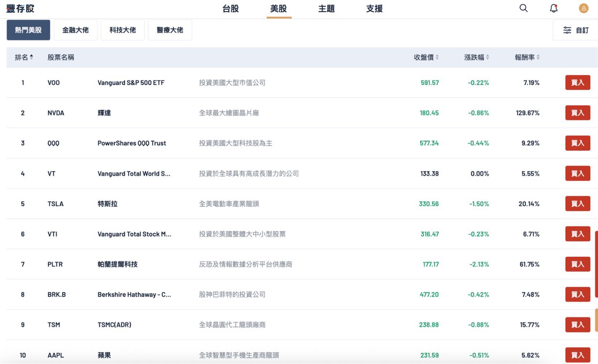This screenshot has width=598, height=364.
Task: Click the 豐存股 logo
Action: [20, 8]
